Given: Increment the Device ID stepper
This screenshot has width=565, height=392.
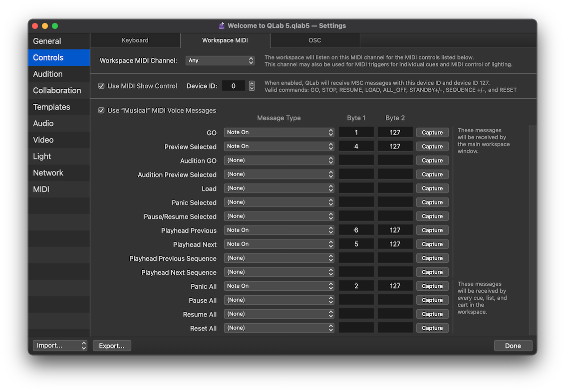Looking at the screenshot, I should pos(252,83).
